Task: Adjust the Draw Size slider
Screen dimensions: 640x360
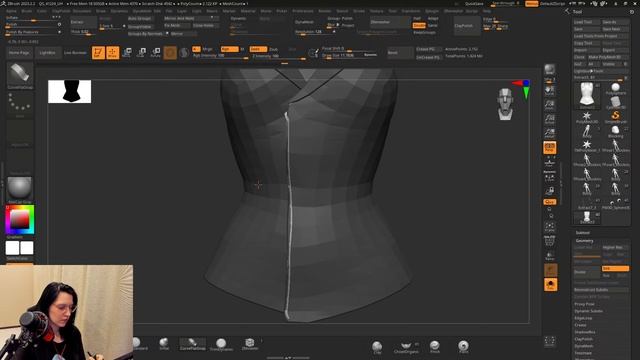Action: 350,55
